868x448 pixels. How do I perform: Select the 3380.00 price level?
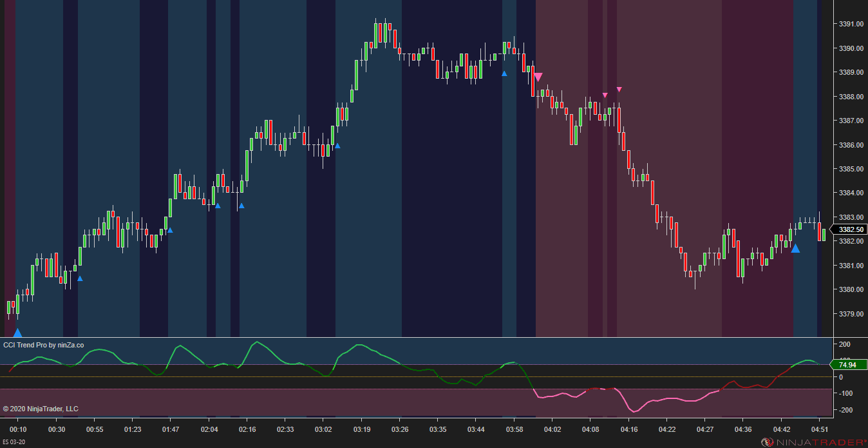click(851, 289)
